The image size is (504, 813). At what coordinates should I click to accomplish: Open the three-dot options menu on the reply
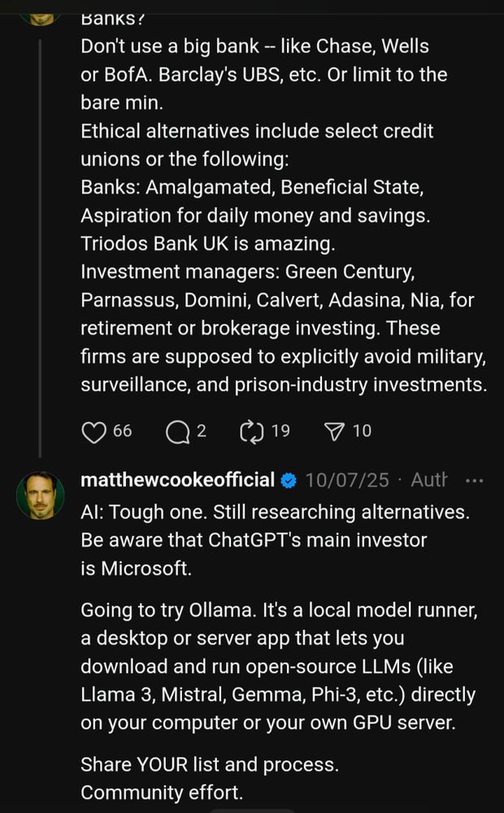click(x=475, y=480)
